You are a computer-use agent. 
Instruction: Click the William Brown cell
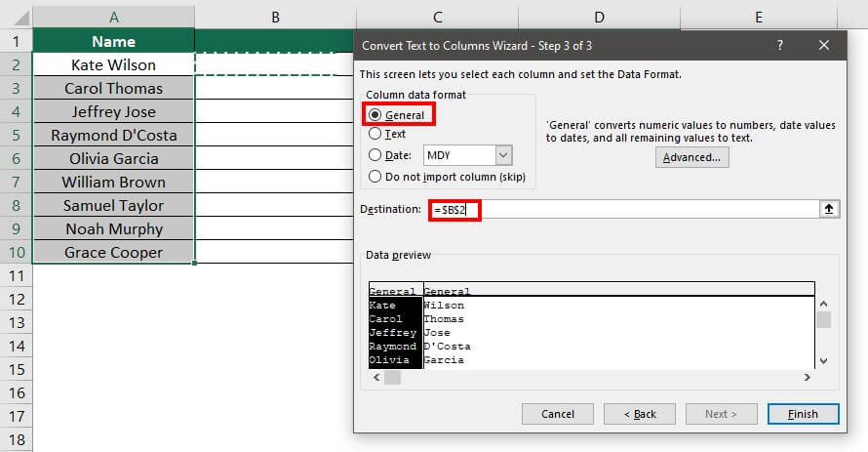click(x=113, y=183)
